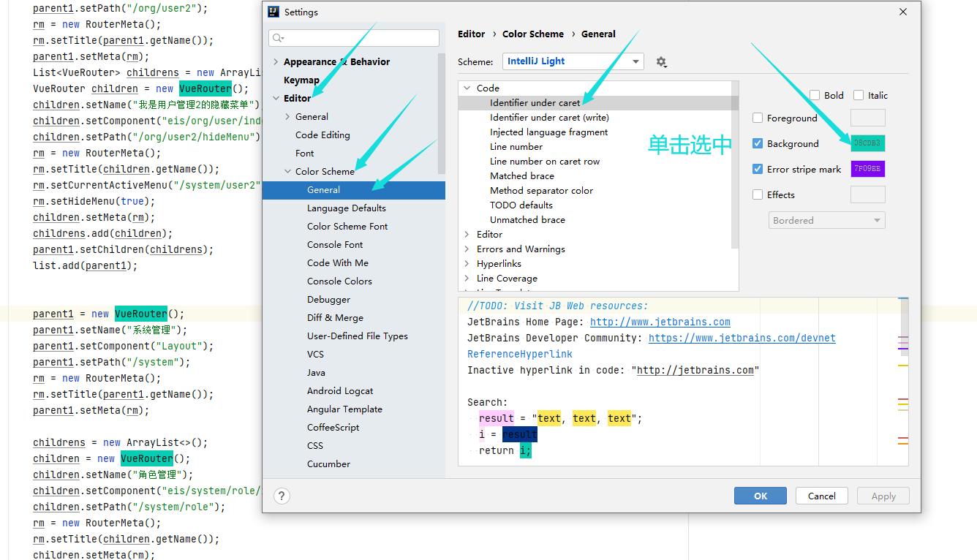
Task: Select the Java color settings
Action: pyautogui.click(x=316, y=372)
